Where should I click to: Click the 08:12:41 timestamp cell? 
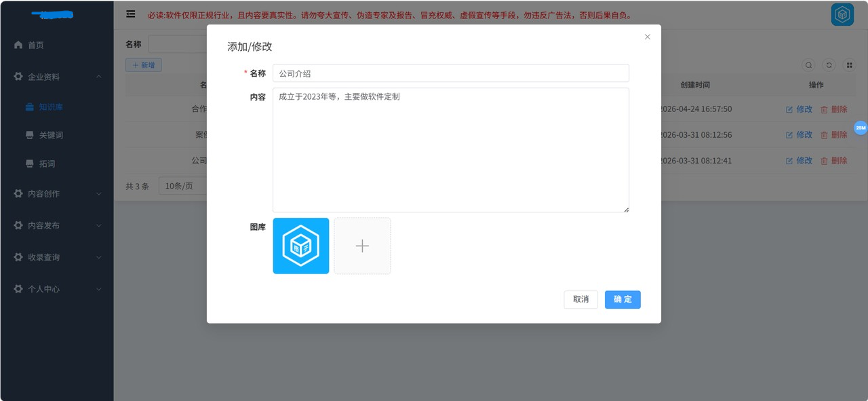point(696,161)
